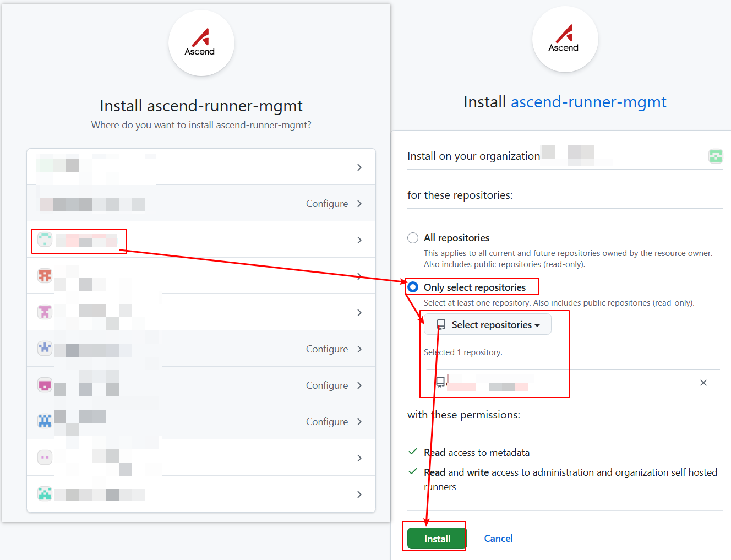Screen dimensions: 731x560
Task: Click the blurred name in the mint avatar row
Action: tap(86, 240)
